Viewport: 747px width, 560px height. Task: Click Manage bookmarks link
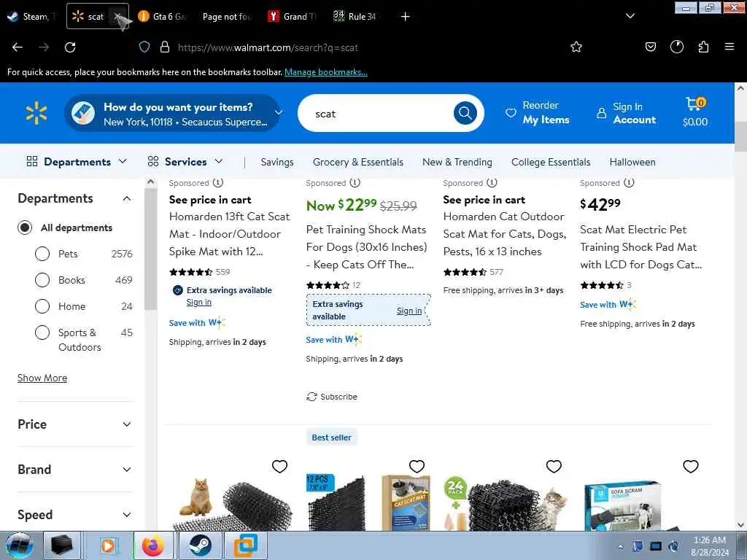click(x=326, y=72)
